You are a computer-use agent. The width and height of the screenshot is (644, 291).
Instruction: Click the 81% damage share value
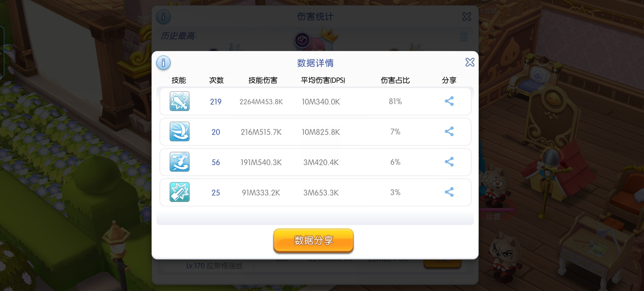[x=395, y=102]
